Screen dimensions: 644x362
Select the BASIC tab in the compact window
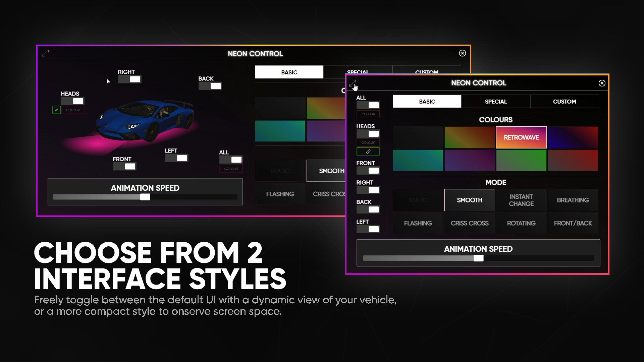(427, 101)
